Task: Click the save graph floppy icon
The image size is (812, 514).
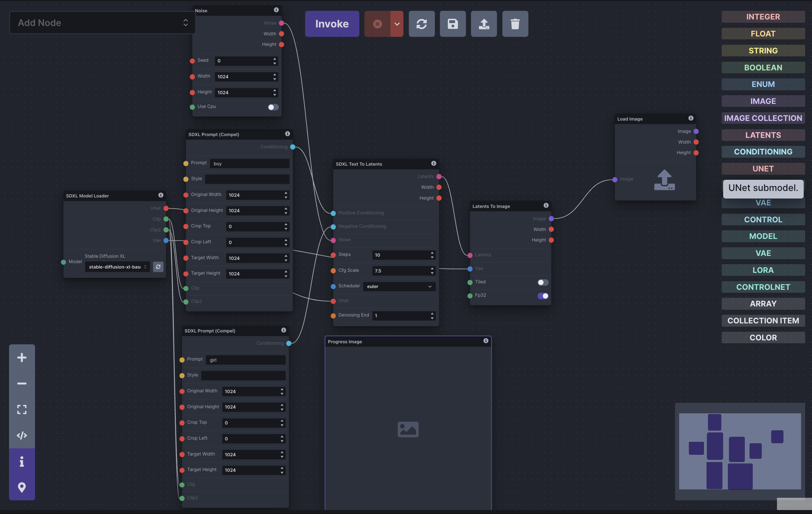Action: (453, 24)
